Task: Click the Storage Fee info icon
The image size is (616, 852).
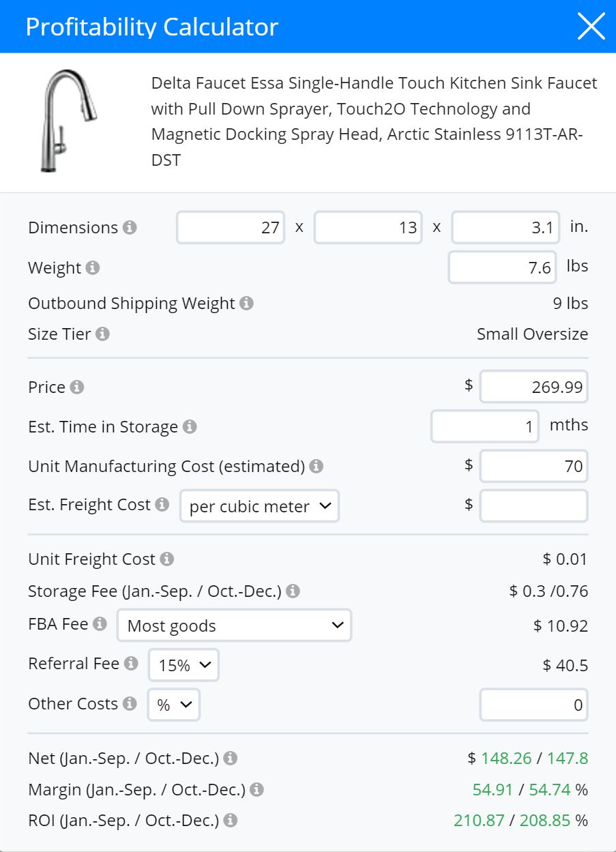Action: 293,591
